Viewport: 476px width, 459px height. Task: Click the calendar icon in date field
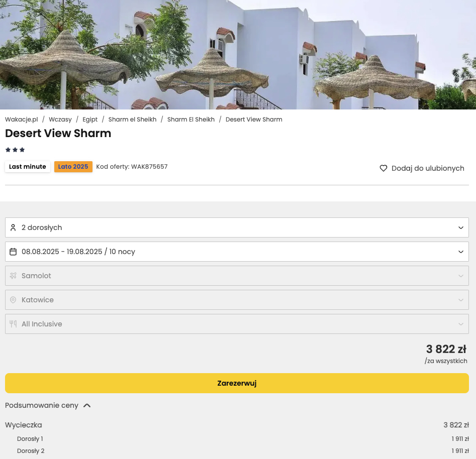click(x=13, y=252)
